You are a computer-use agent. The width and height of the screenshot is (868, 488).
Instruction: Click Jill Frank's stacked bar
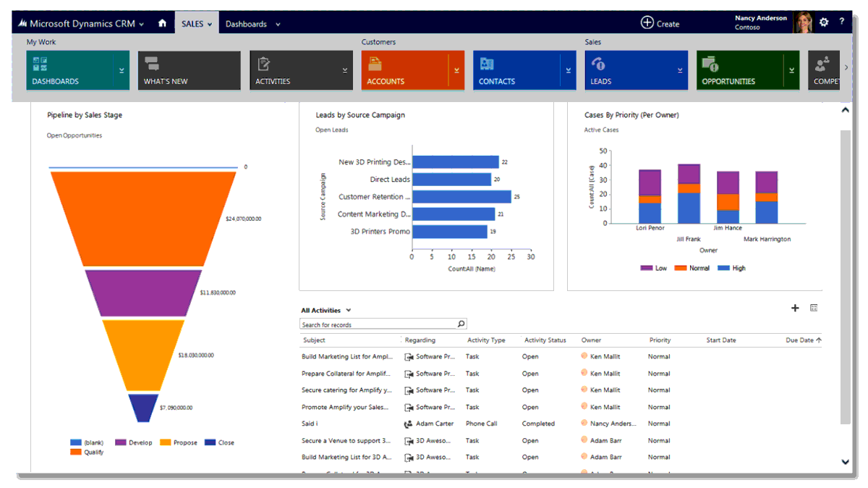click(x=689, y=193)
